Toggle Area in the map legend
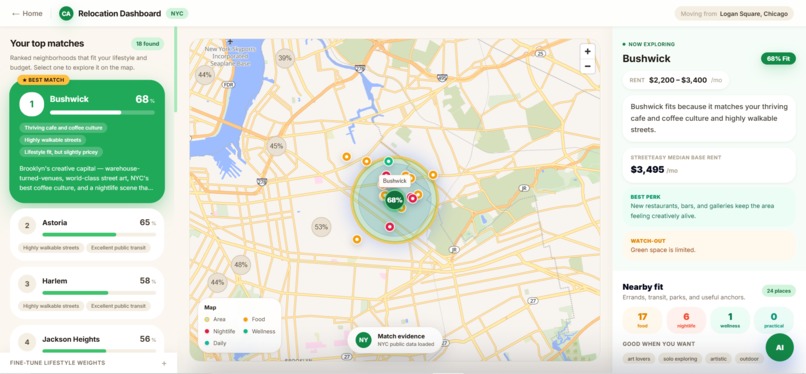The height and width of the screenshot is (374, 806). (x=215, y=319)
